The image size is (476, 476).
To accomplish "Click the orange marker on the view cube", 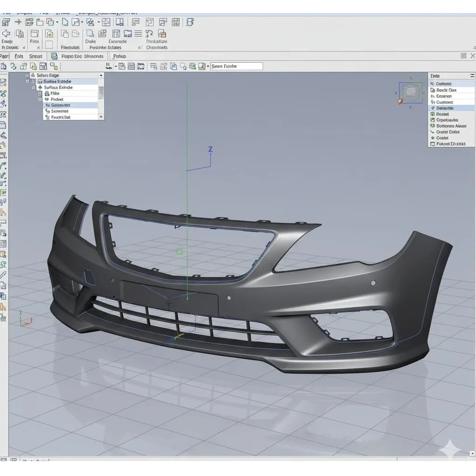I will 400,102.
